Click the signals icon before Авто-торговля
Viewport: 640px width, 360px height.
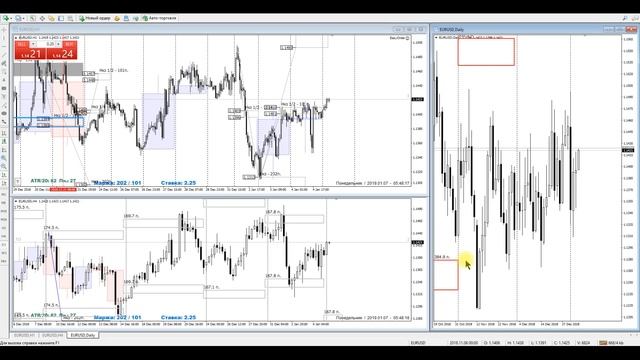tap(135, 18)
